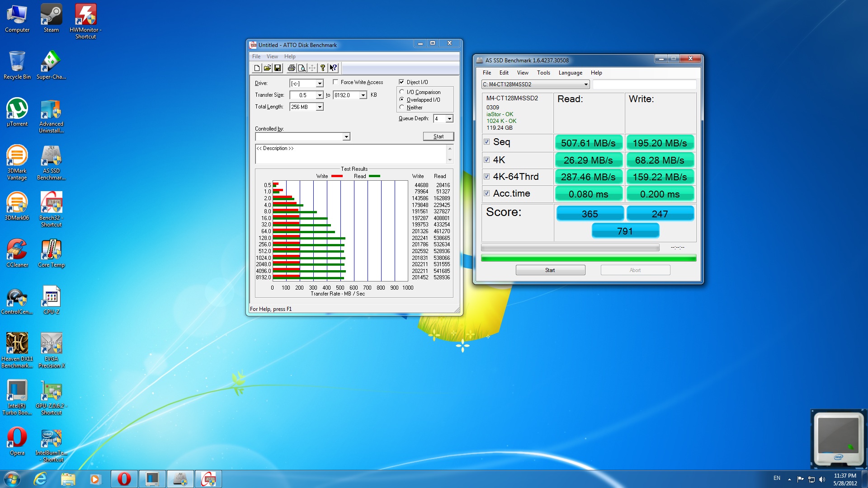Click the yellow question mark About icon

(x=322, y=68)
